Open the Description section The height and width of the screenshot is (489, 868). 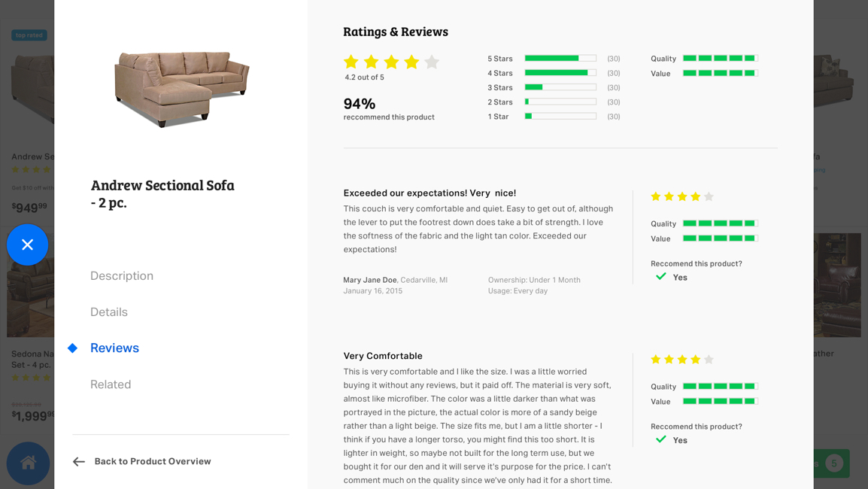click(122, 276)
